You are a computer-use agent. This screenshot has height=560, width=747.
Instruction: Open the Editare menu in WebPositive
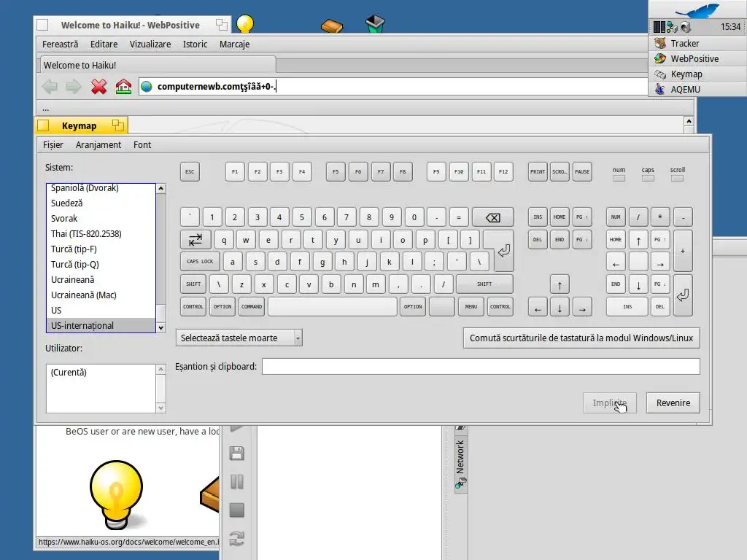104,44
